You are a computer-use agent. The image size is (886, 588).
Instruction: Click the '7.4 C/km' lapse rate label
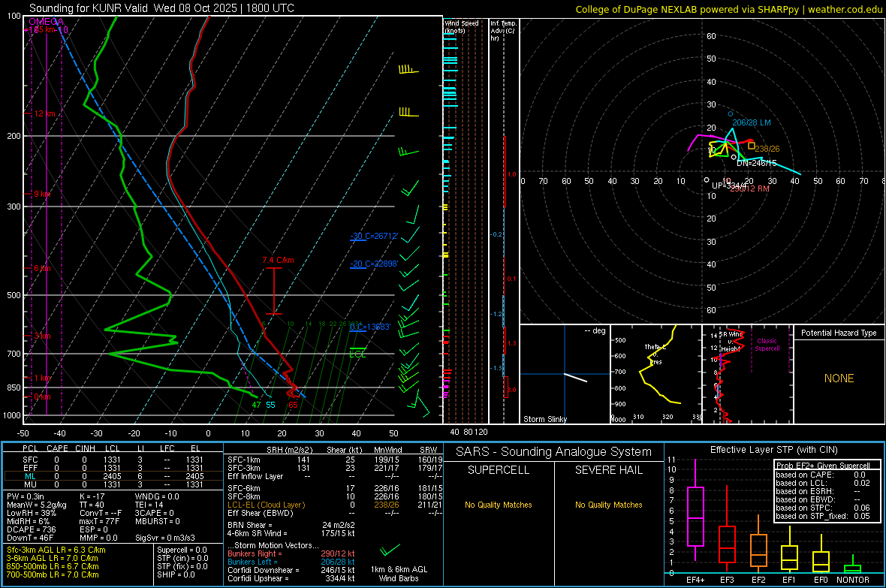click(x=278, y=260)
